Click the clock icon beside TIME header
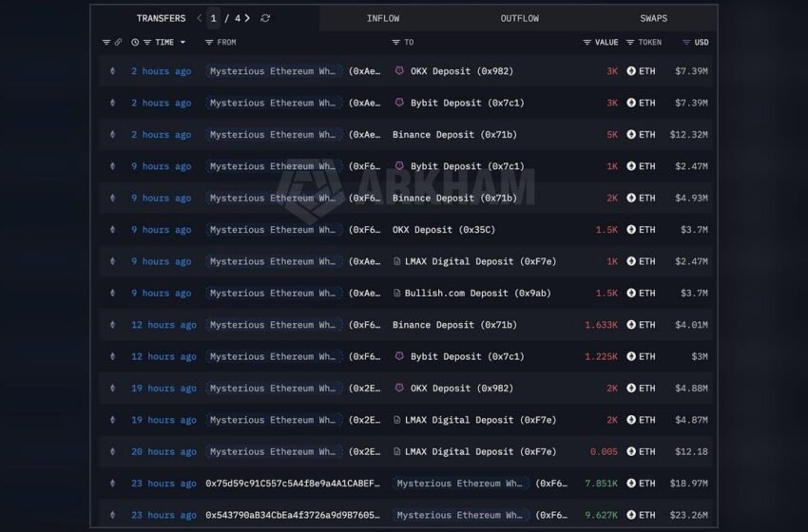 click(x=135, y=42)
